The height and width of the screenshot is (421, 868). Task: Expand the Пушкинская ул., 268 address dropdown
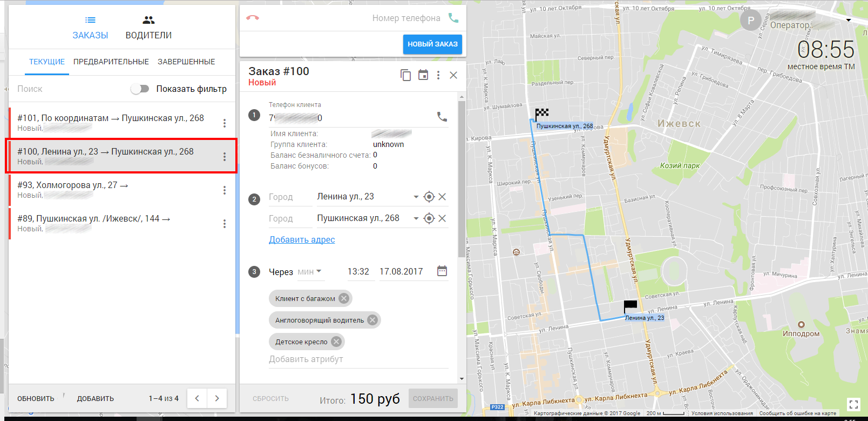click(x=416, y=218)
